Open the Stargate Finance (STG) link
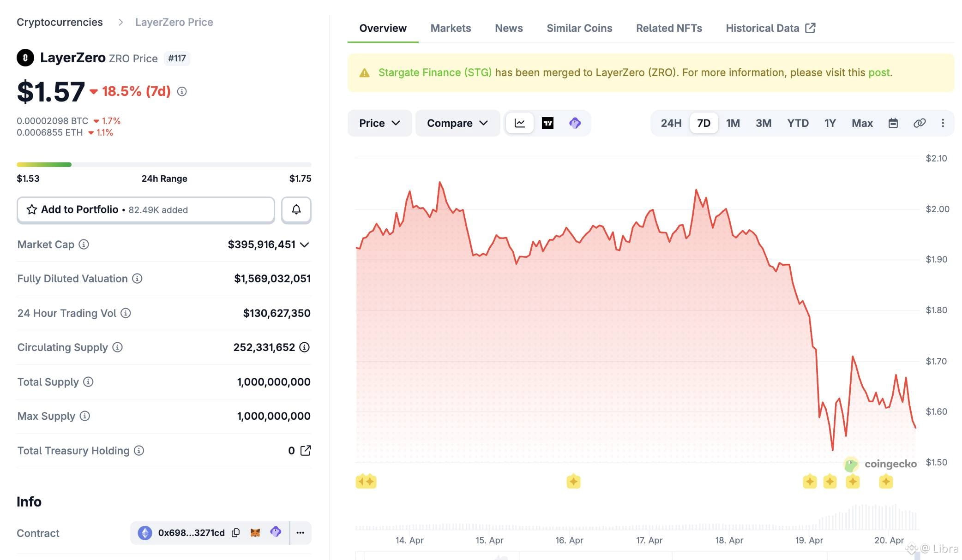This screenshot has width=962, height=560. point(435,72)
